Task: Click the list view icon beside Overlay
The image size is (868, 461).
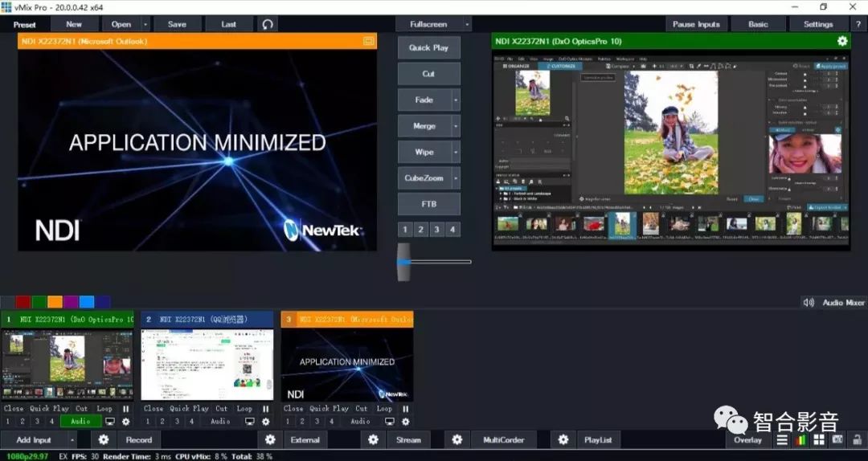Action: point(782,441)
